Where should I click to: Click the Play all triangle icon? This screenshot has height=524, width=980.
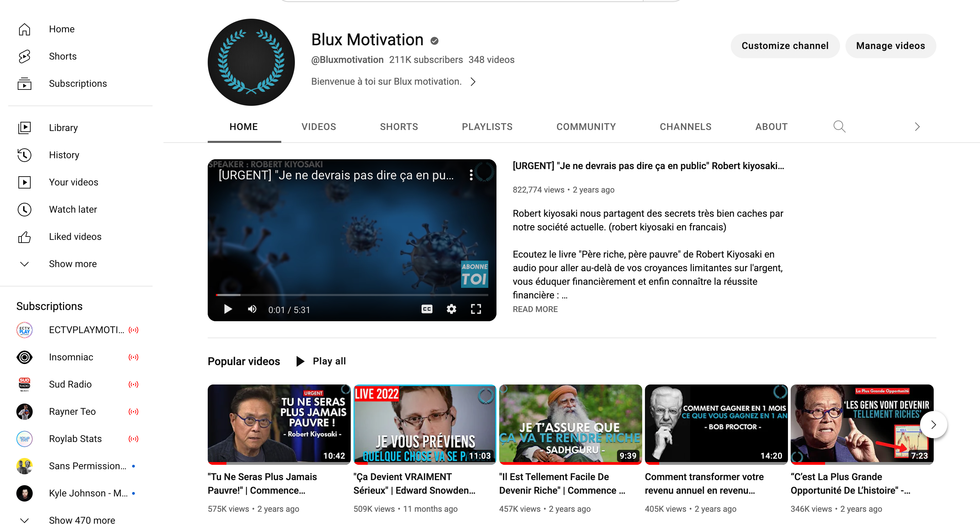pos(300,361)
